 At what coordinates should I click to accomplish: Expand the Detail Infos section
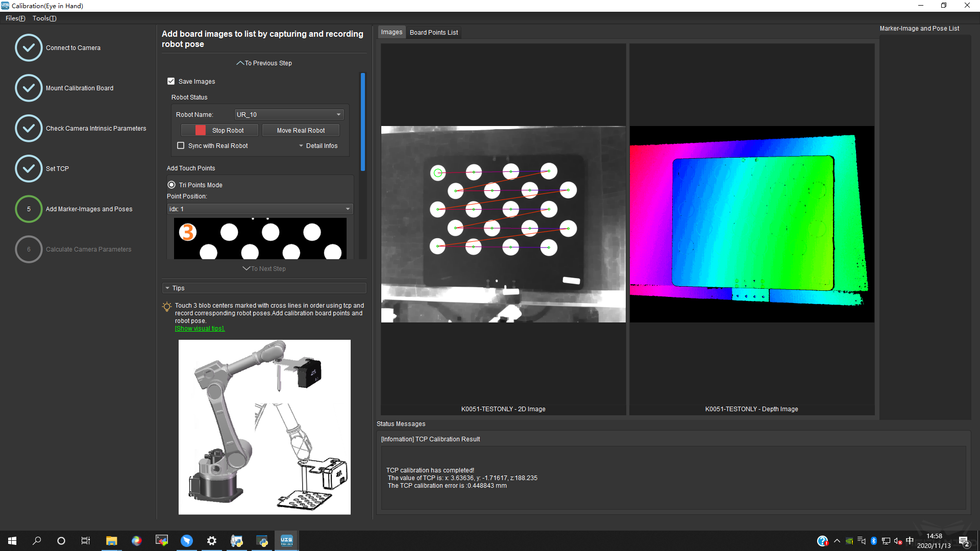(x=318, y=146)
